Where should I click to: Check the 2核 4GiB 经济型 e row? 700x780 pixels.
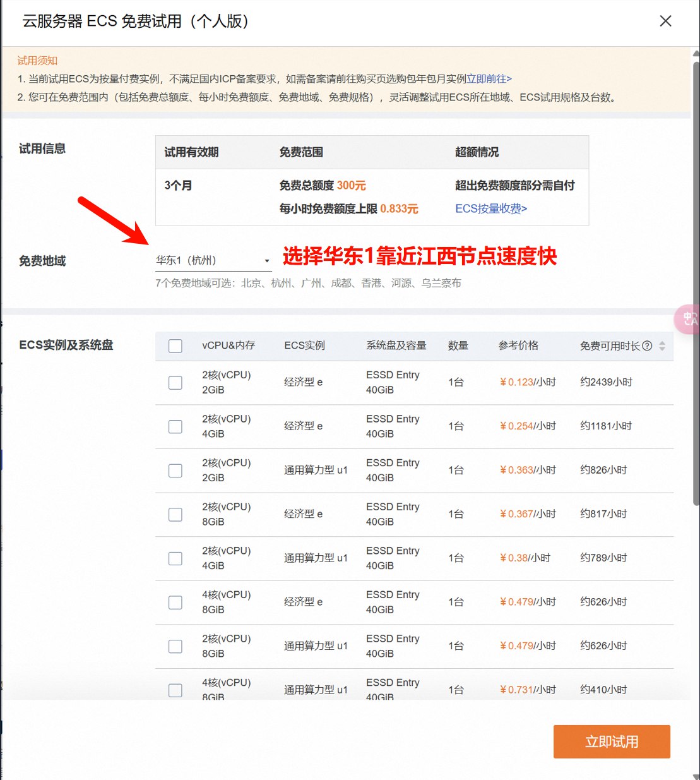coord(175,427)
